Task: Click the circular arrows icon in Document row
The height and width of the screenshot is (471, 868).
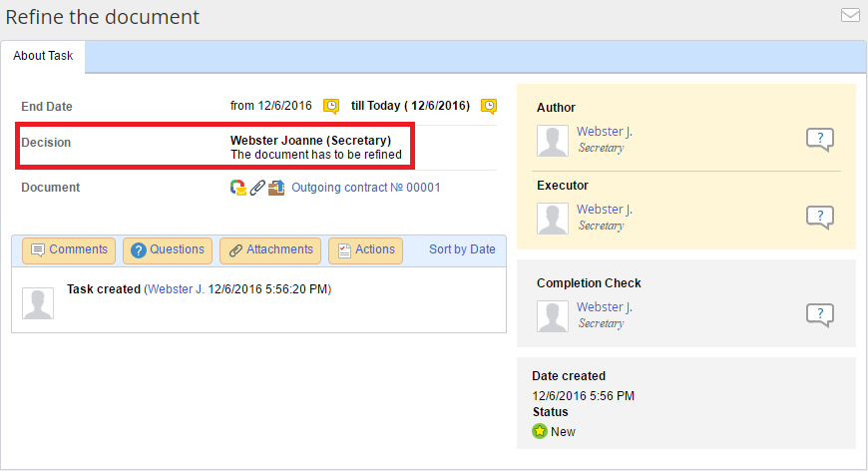Action: point(238,188)
